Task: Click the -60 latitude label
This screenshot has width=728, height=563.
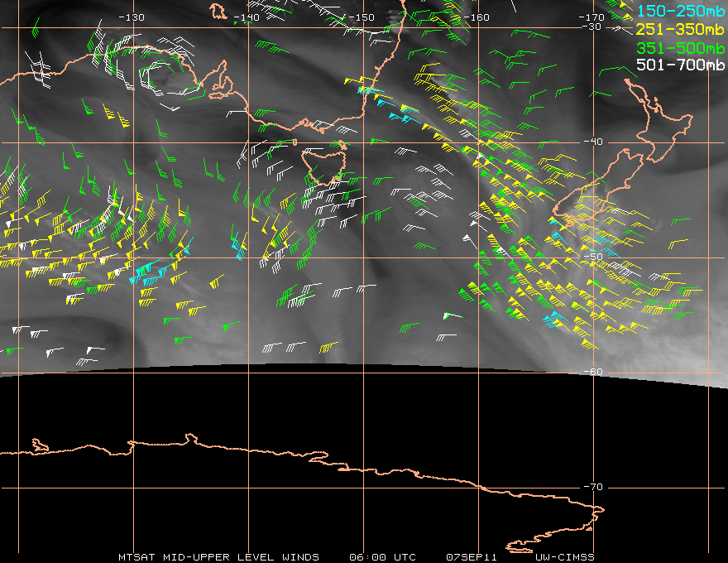Action: pyautogui.click(x=593, y=372)
